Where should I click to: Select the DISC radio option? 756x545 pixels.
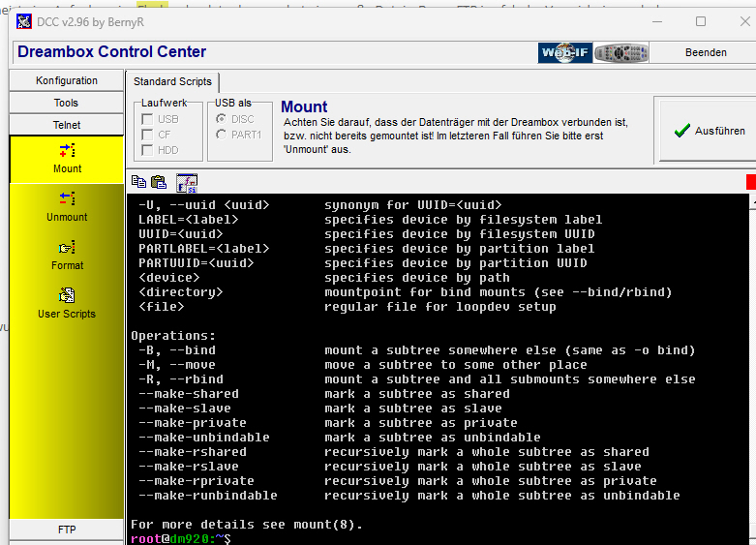tap(222, 119)
